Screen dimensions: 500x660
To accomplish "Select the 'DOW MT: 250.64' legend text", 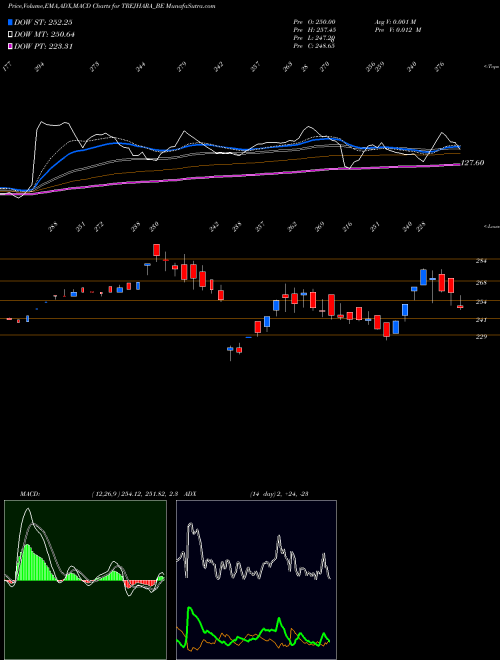I will pos(44,35).
